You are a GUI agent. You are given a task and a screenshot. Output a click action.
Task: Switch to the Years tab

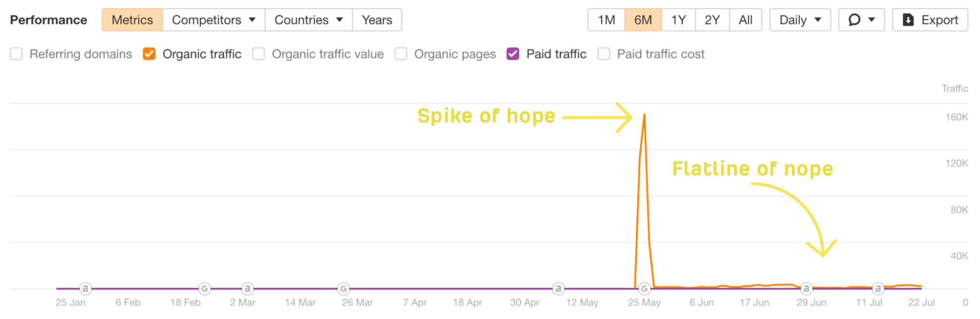tap(377, 20)
